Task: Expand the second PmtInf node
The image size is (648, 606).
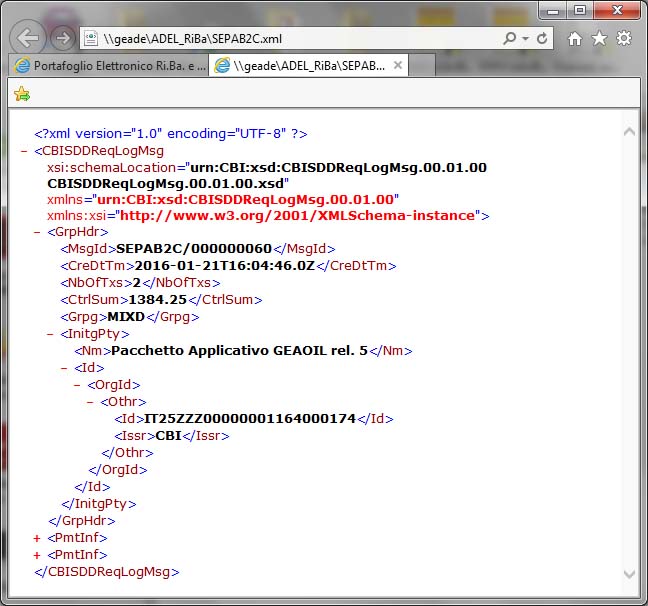Action: pos(37,555)
